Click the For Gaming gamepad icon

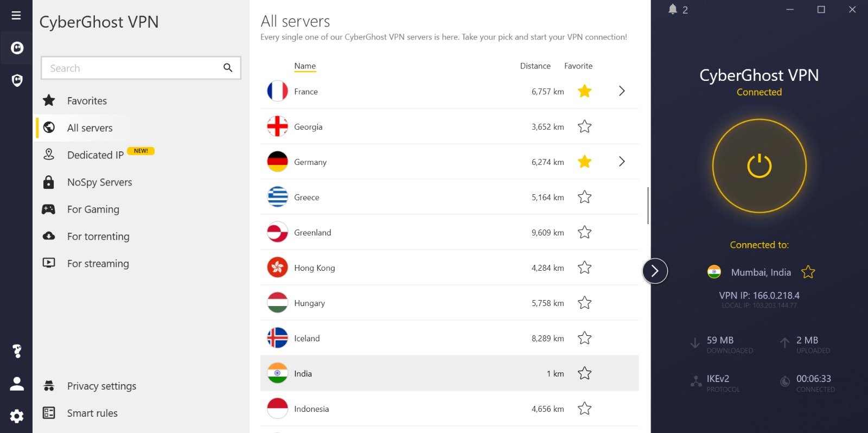click(49, 209)
